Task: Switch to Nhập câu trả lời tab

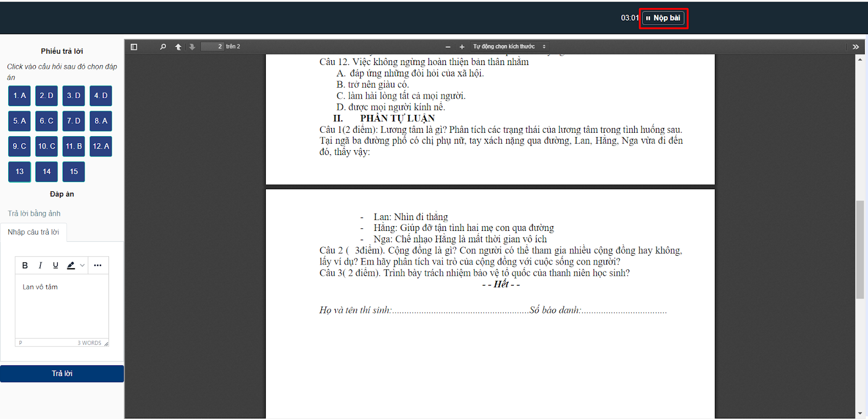Action: coord(33,232)
